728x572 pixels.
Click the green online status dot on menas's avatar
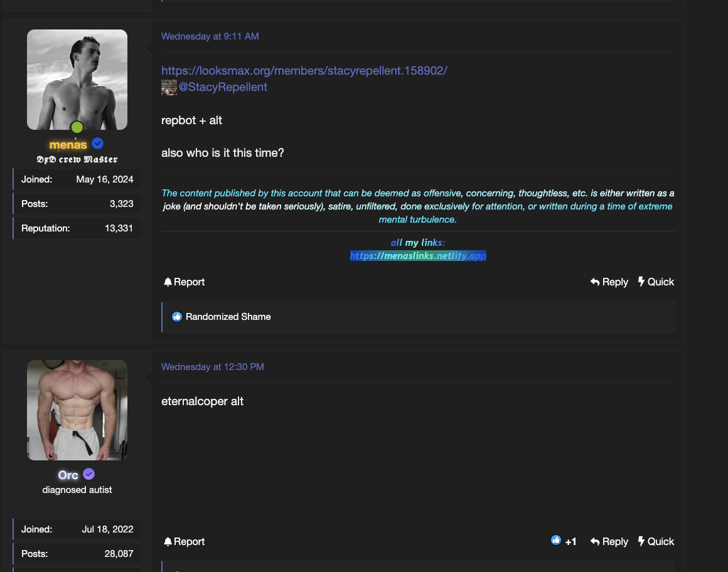coord(77,128)
